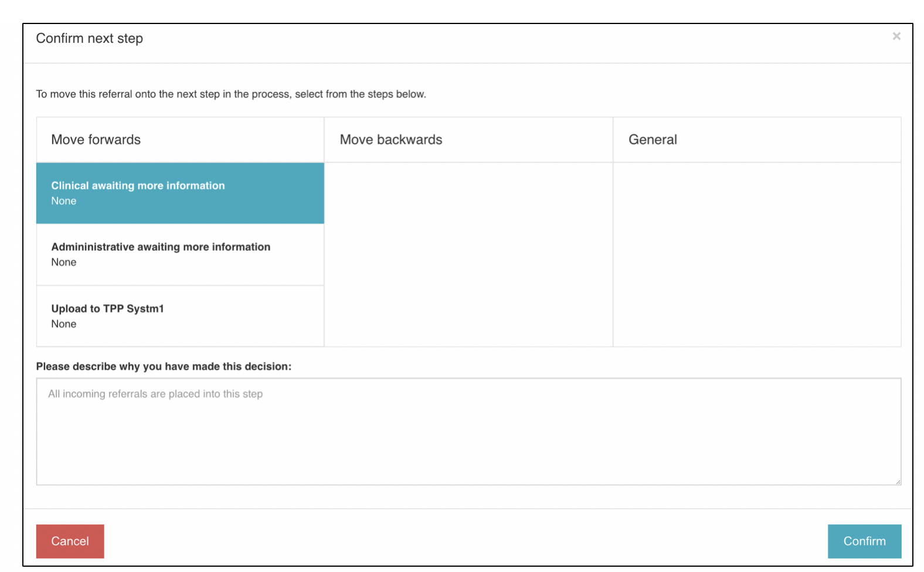Click the 'Please describe why' label
This screenshot has width=924, height=572.
pyautogui.click(x=164, y=366)
